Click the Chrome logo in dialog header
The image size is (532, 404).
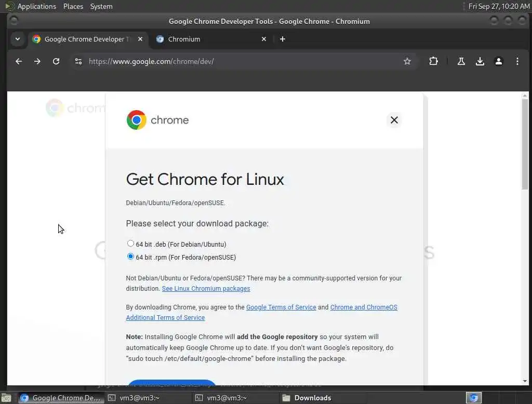coord(137,120)
